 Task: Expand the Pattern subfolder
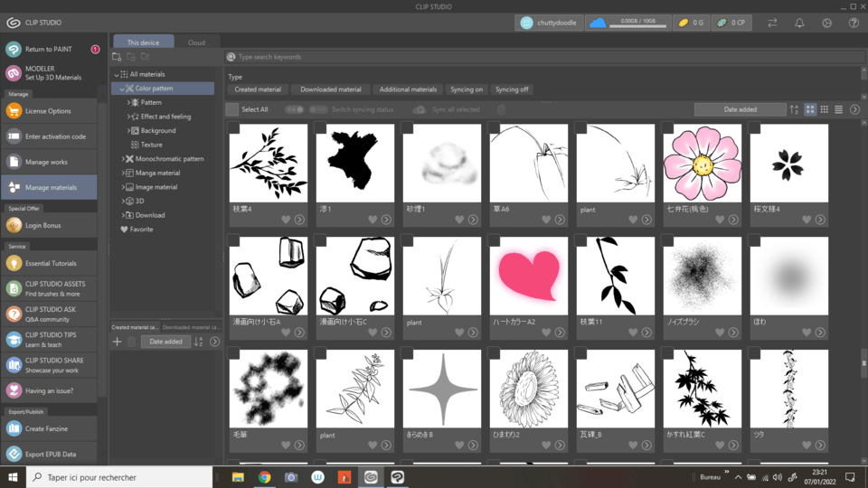click(128, 102)
